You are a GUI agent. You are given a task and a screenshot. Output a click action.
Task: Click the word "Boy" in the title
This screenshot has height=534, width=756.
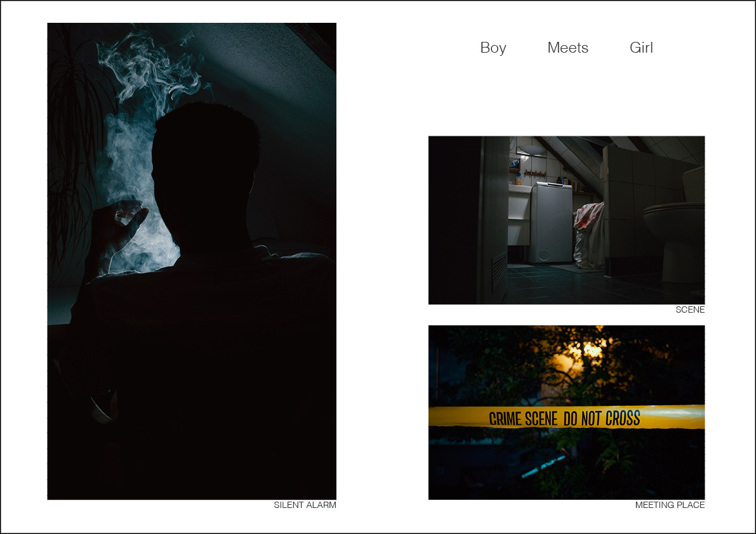point(493,48)
